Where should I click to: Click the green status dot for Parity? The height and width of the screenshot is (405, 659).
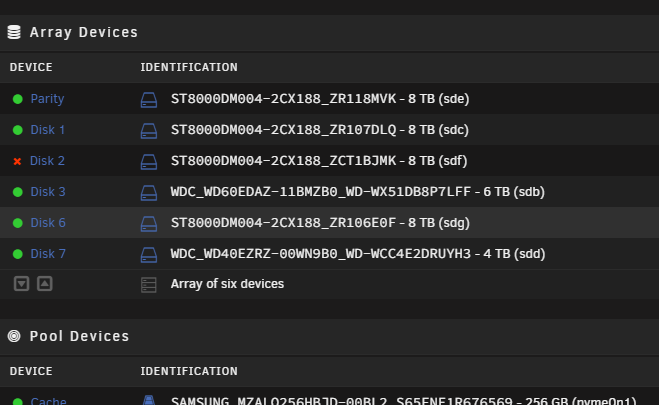pyautogui.click(x=18, y=99)
